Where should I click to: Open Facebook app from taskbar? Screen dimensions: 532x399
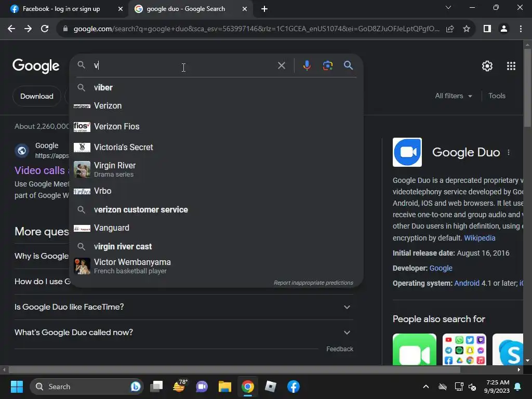(x=294, y=387)
